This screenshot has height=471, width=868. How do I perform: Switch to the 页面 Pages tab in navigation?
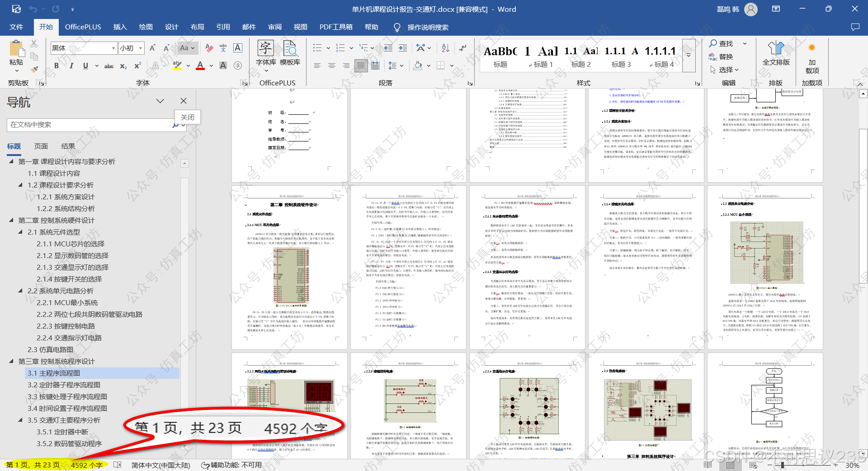41,146
